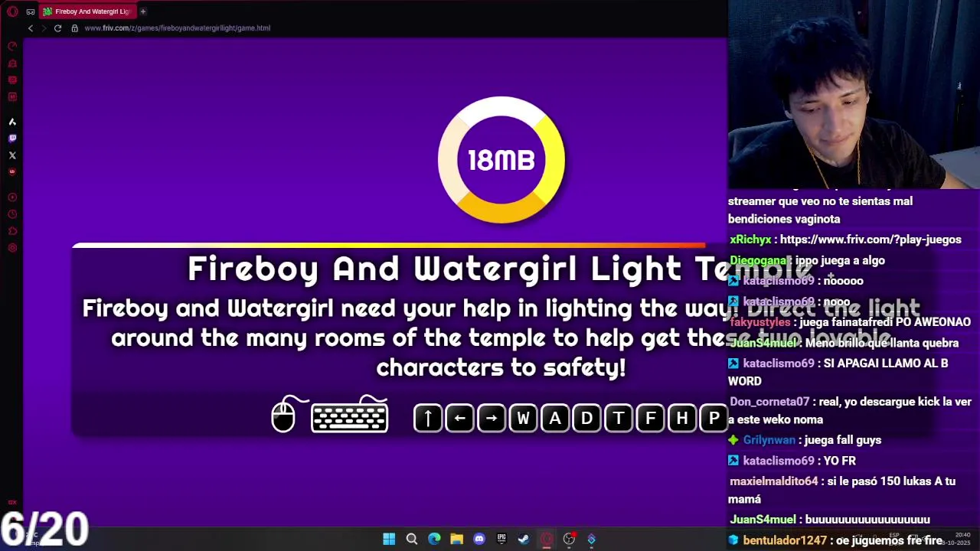Open the player icon in sidebar
This screenshot has width=980, height=551.
point(12,197)
